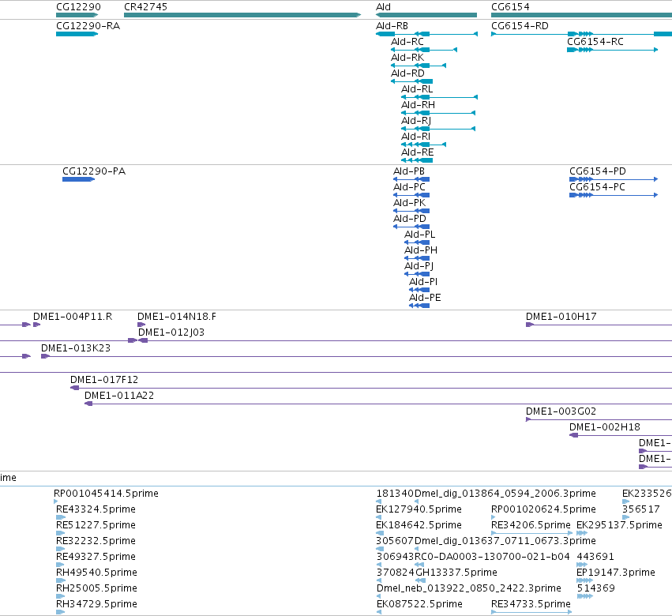Select transcript Ald-RC

(x=424, y=50)
